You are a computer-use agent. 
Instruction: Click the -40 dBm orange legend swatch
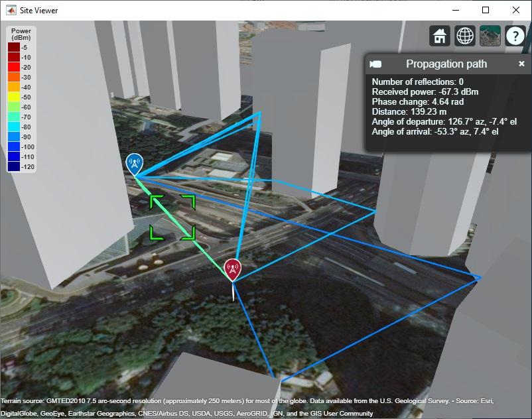14,87
